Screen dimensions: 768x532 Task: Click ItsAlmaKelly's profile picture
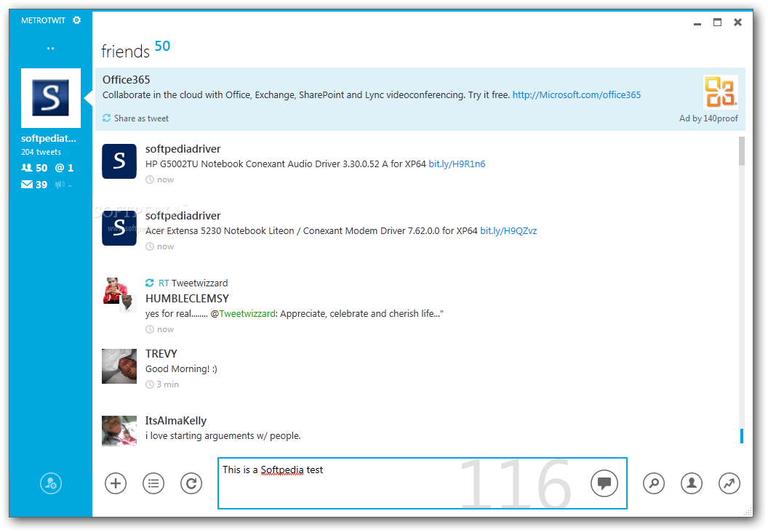coord(119,431)
